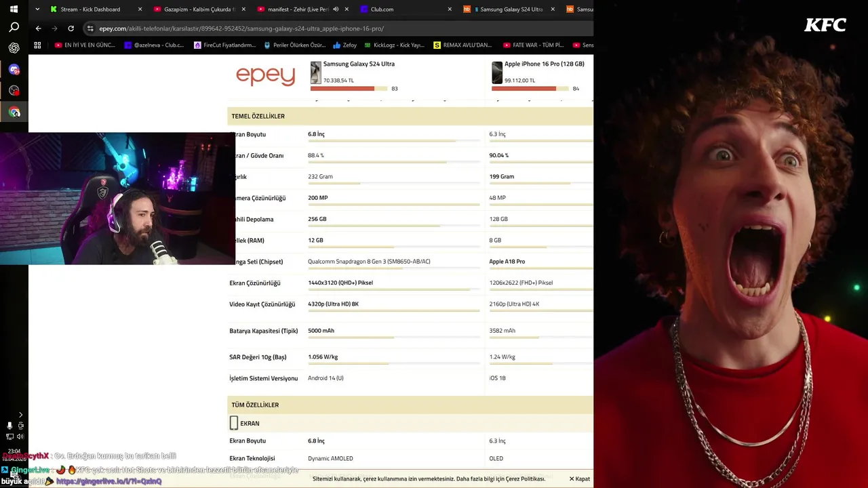Reload the epey comparison page
868x488 pixels.
[x=71, y=28]
